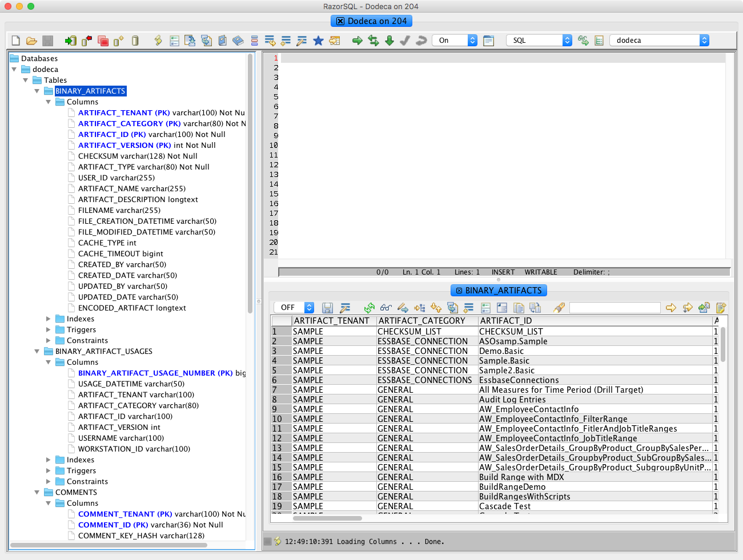Screen dimensions: 743x560
Task: Expand Indexes under BINARY_ARTIFACTS
Action: [49, 319]
